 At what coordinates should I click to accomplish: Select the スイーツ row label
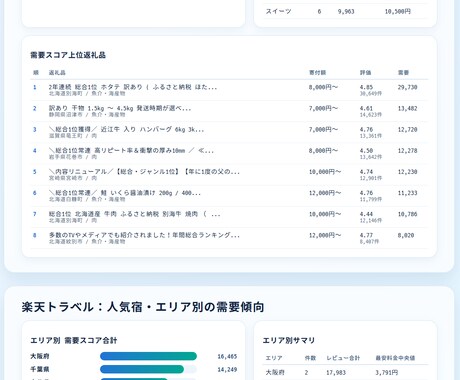tap(278, 11)
